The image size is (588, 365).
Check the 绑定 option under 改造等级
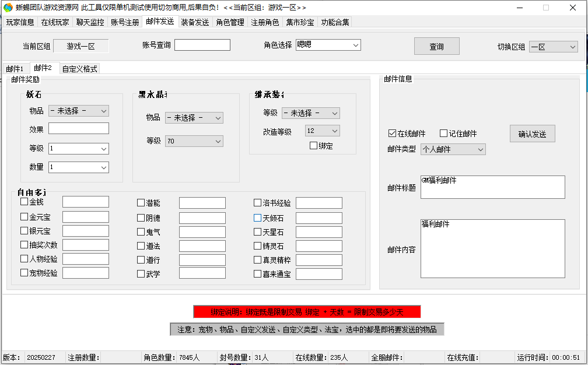pos(313,146)
